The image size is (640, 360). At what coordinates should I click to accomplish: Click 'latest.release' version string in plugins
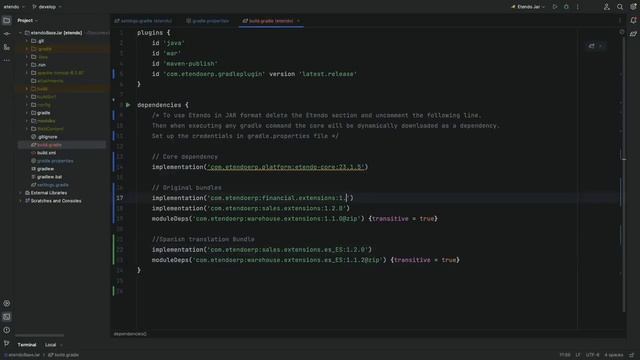(x=328, y=74)
